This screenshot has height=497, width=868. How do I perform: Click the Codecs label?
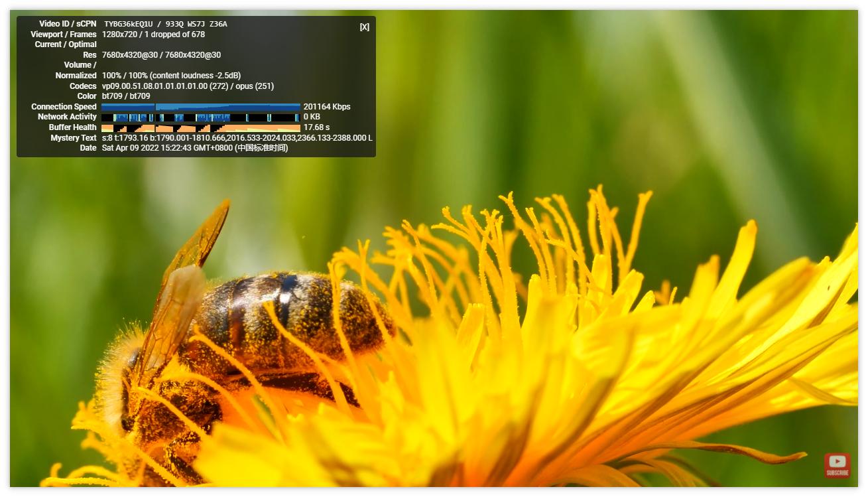click(x=83, y=86)
